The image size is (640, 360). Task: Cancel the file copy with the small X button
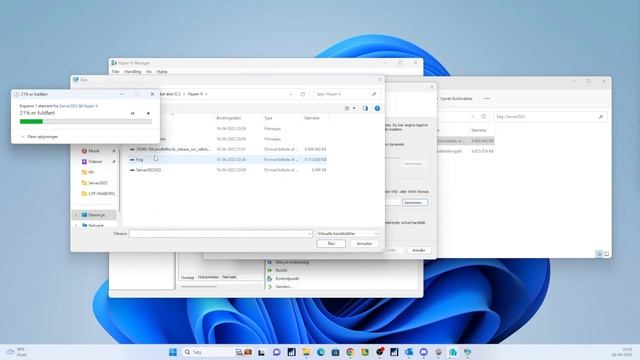pos(148,113)
